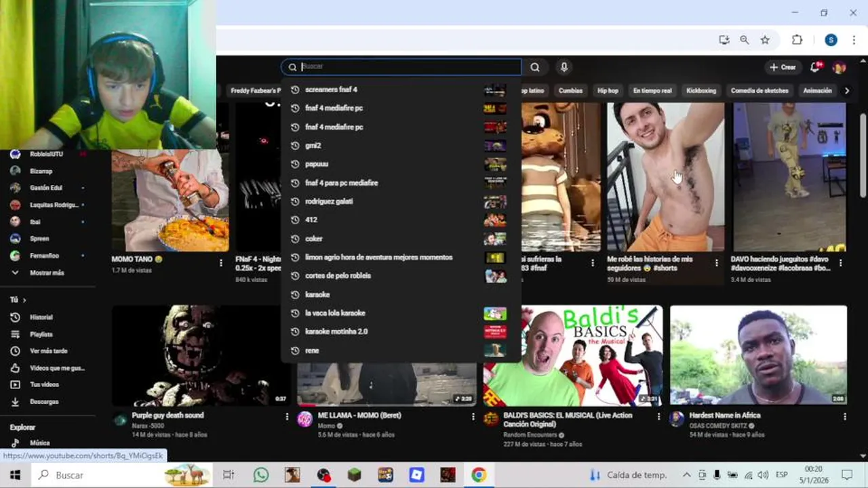The image size is (868, 488).
Task: Open the Random Encounters channel avatar
Action: 491,419
